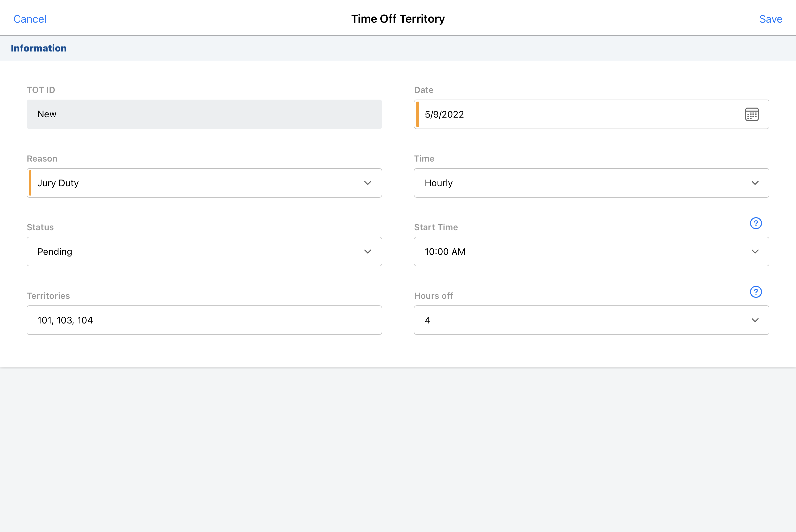Open the calendar date picker icon
This screenshot has height=532, width=796.
click(752, 114)
